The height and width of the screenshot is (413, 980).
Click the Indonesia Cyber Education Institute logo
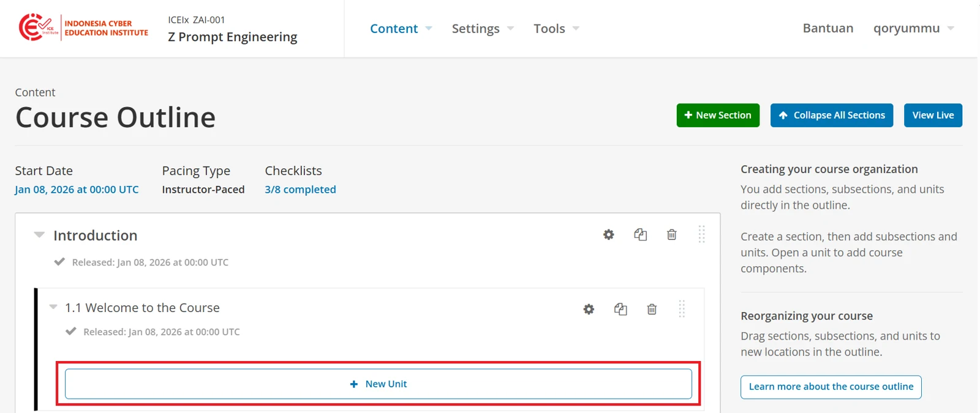click(83, 28)
